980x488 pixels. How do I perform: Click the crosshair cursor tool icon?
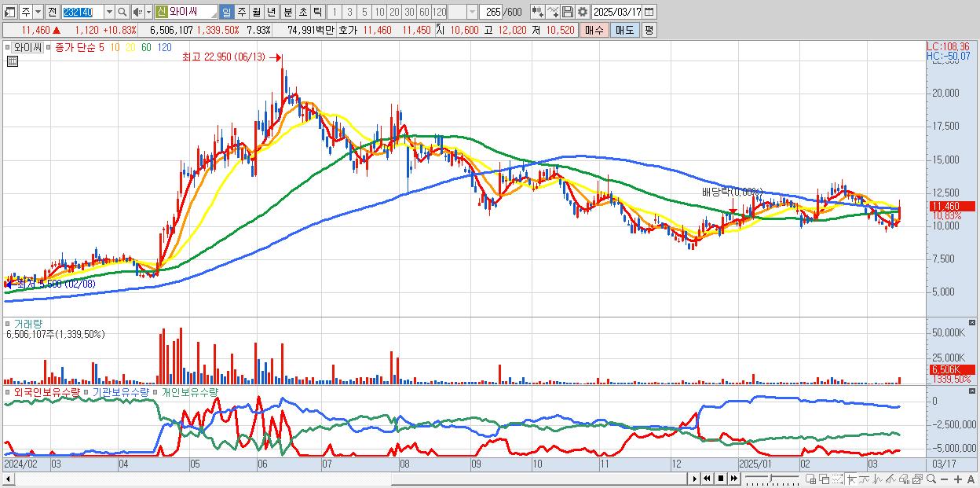852,479
